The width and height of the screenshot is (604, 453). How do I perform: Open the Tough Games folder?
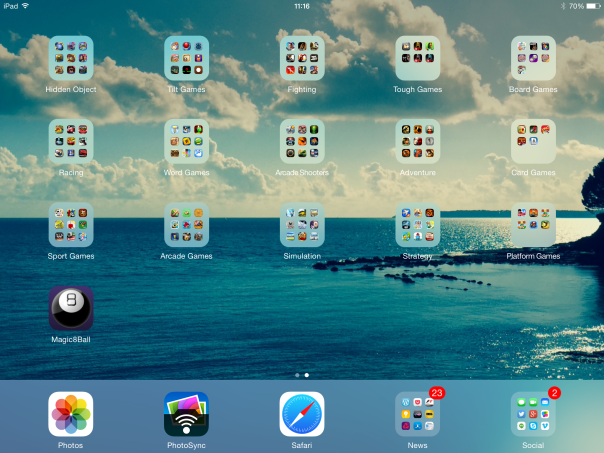click(417, 58)
